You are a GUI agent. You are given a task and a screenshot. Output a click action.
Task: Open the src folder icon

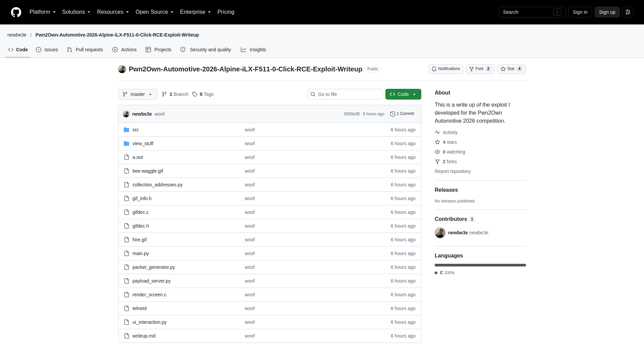click(x=126, y=130)
